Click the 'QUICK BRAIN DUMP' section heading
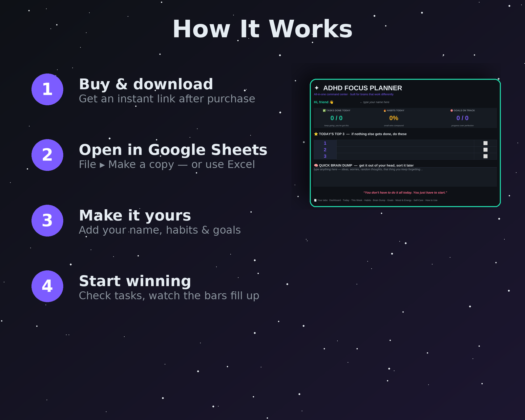 click(335, 165)
